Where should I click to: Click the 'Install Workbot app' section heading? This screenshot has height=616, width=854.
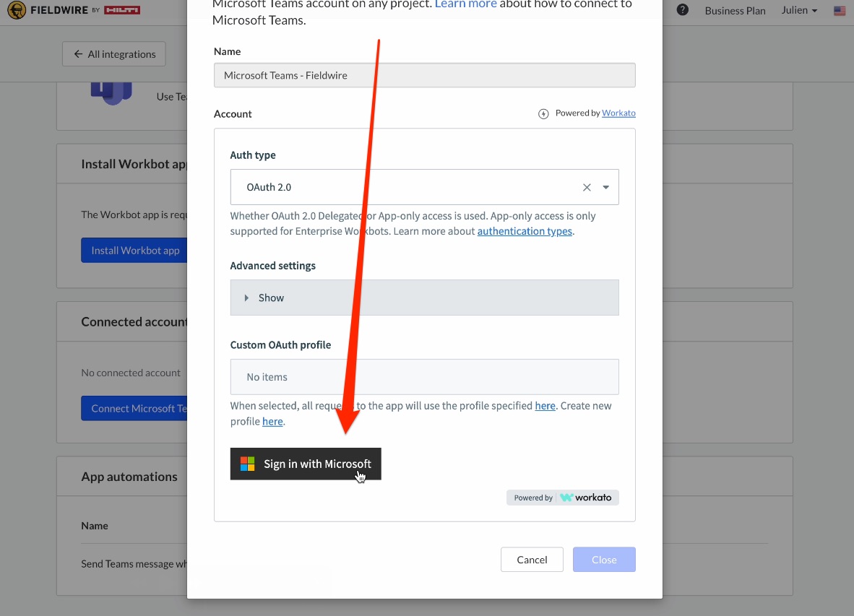tap(134, 164)
